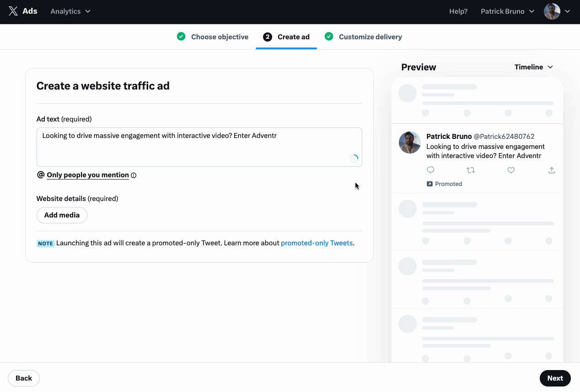This screenshot has width=580, height=392.
Task: Open the Help? link
Action: pos(458,11)
